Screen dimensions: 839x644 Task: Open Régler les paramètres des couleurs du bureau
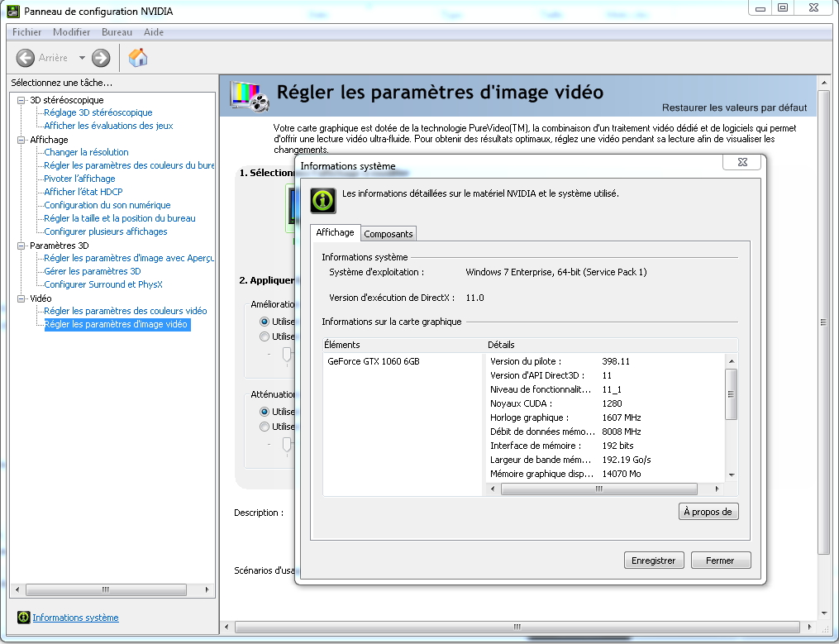click(x=128, y=165)
